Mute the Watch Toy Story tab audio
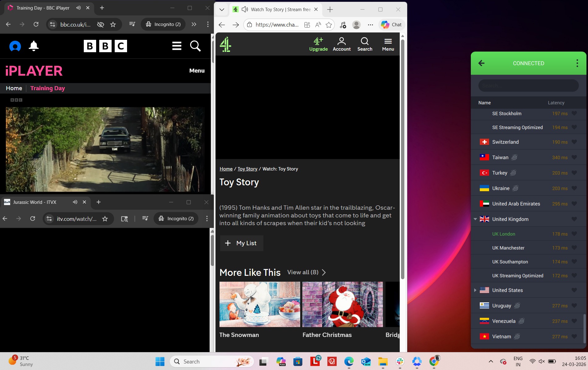 (x=245, y=9)
